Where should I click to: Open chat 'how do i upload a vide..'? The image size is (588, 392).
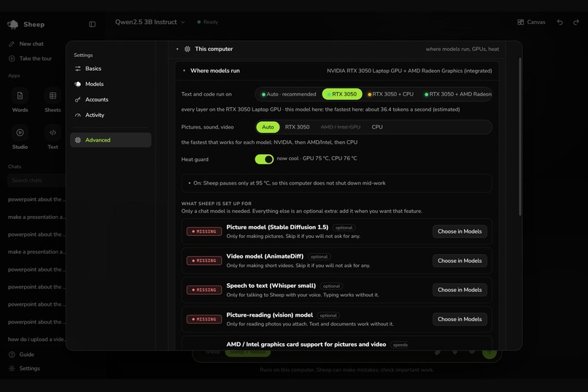click(36, 339)
